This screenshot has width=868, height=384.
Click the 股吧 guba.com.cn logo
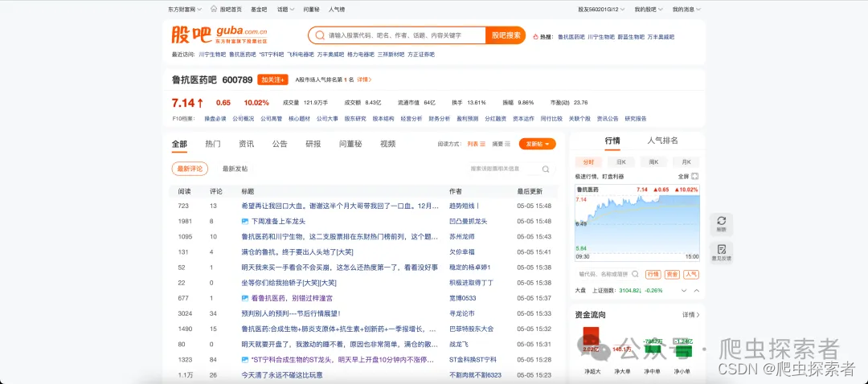pyautogui.click(x=220, y=35)
